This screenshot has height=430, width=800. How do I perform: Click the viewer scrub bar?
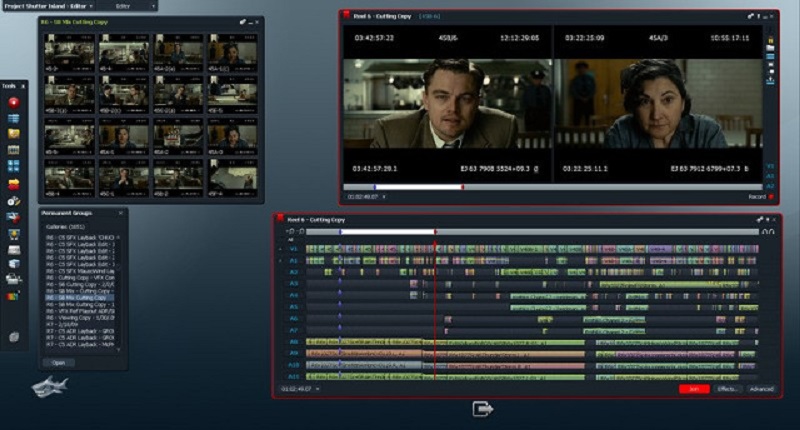550,187
